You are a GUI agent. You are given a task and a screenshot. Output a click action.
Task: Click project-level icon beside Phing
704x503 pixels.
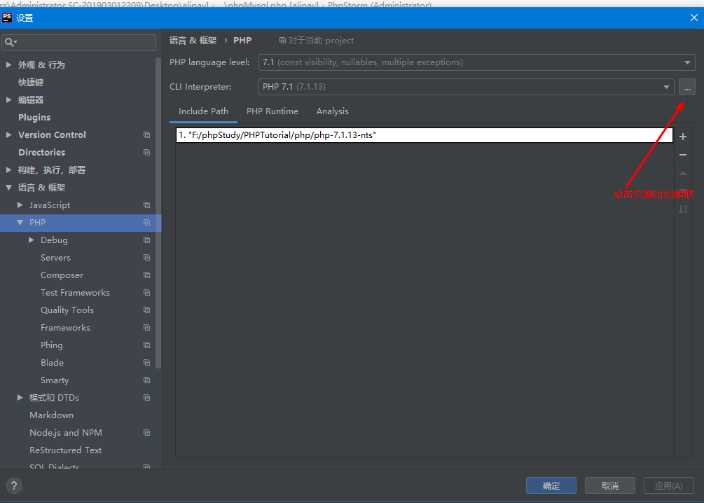(x=147, y=345)
